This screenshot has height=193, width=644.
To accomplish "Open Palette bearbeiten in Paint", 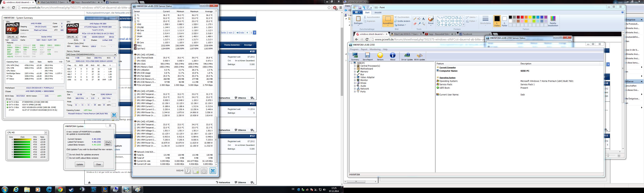I will [x=553, y=21].
